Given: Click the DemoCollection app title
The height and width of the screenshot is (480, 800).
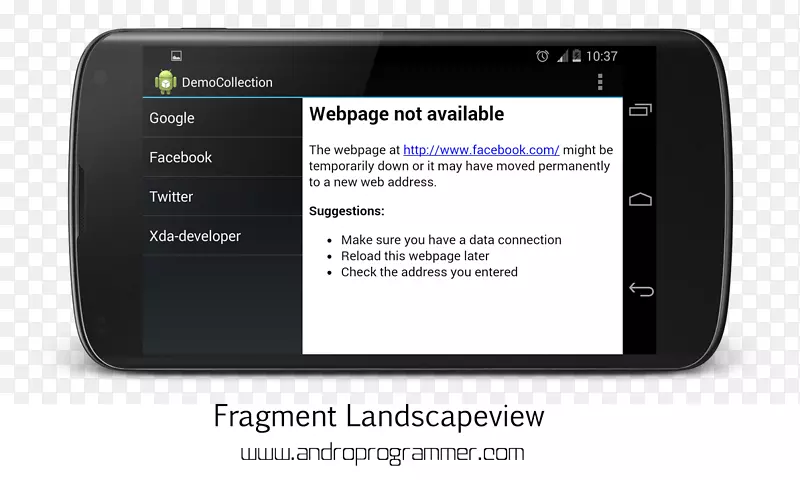Looking at the screenshot, I should click(x=227, y=82).
